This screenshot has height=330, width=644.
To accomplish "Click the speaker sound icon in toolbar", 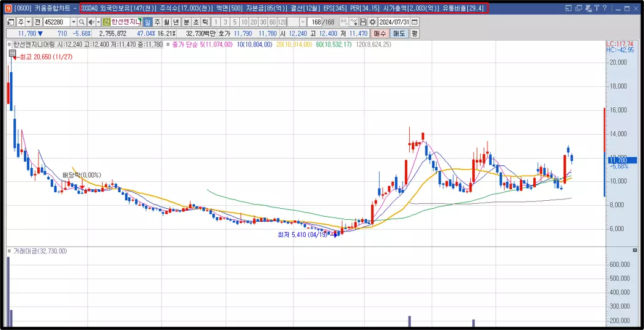I will [x=92, y=22].
